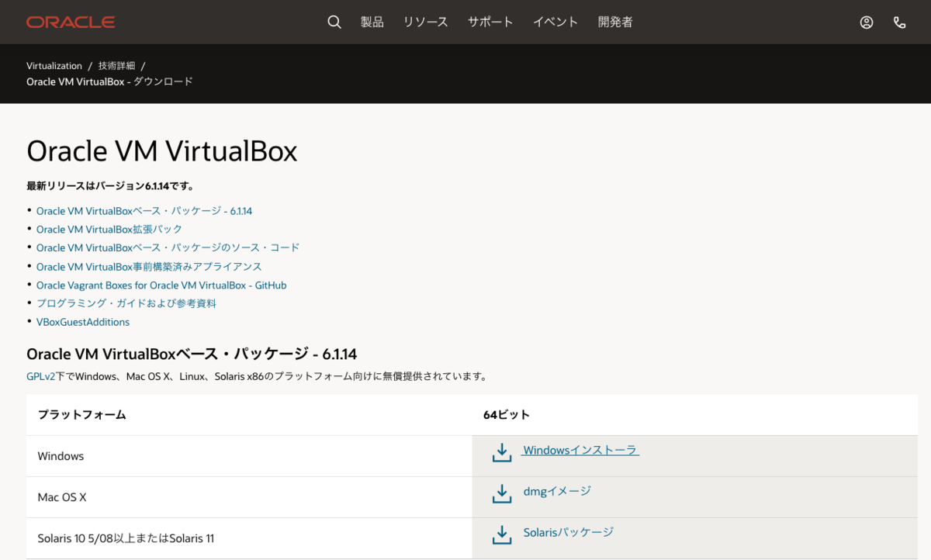Viewport: 931px width, 560px height.
Task: Open the 製品 menu
Action: click(372, 22)
